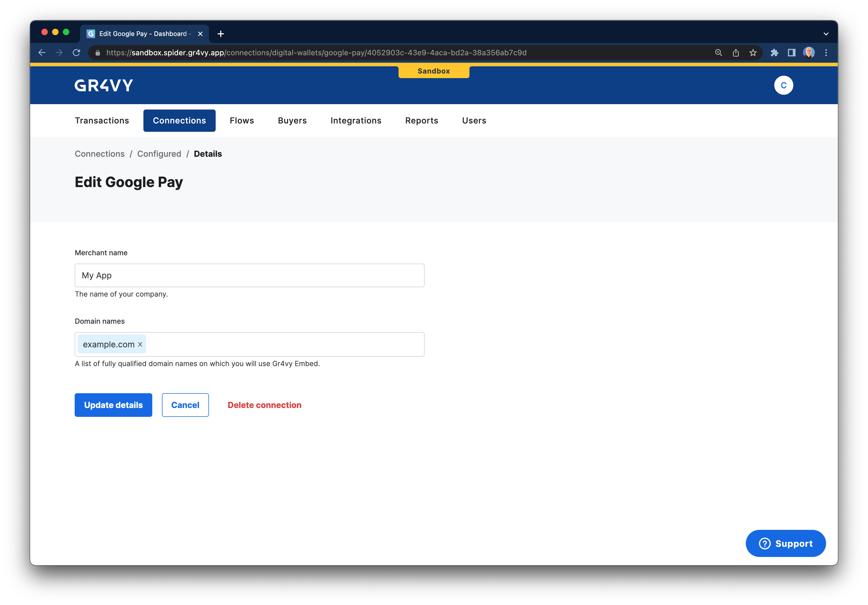The image size is (868, 605).
Task: Open the browser three-dot menu
Action: (826, 53)
